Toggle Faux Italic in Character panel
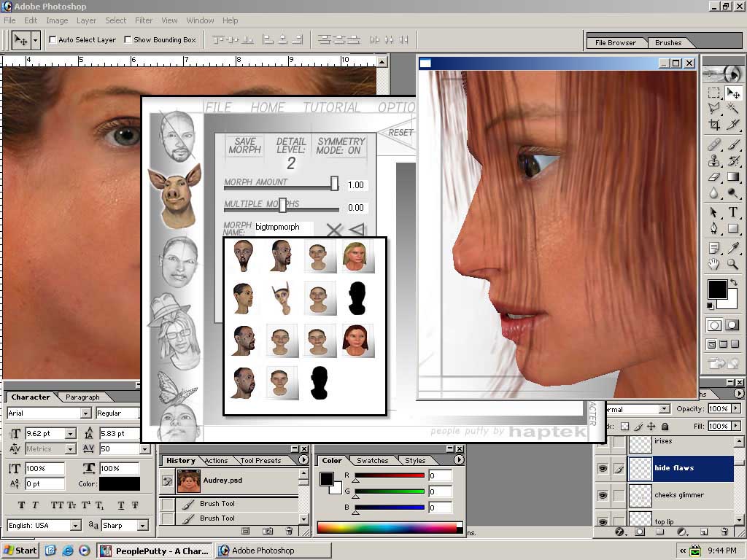Viewport: 747px width, 560px height. click(x=35, y=505)
